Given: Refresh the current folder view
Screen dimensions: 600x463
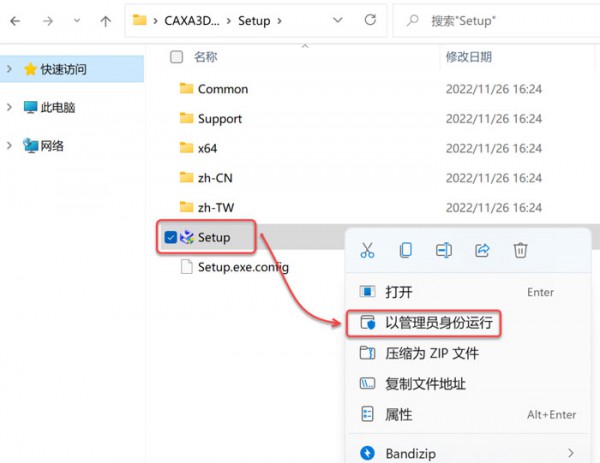Looking at the screenshot, I should coord(370,20).
